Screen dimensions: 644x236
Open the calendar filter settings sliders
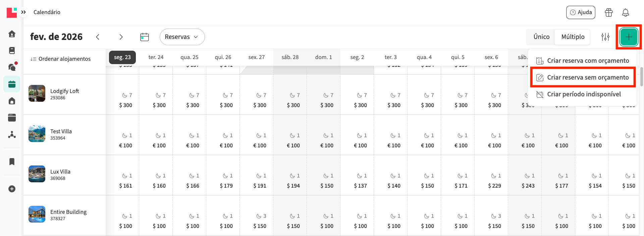pyautogui.click(x=605, y=37)
